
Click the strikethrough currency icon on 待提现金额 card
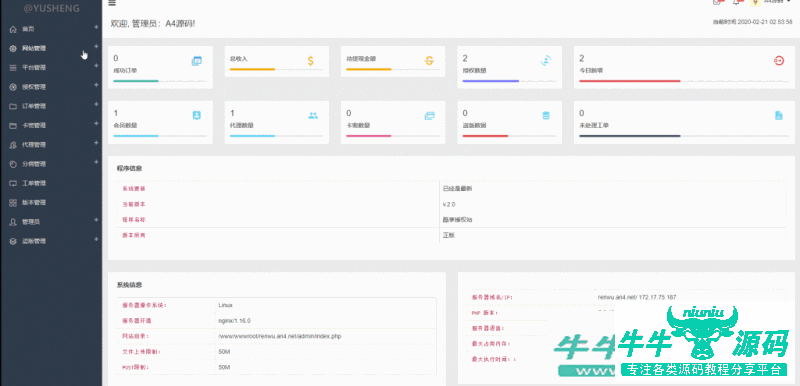click(429, 61)
